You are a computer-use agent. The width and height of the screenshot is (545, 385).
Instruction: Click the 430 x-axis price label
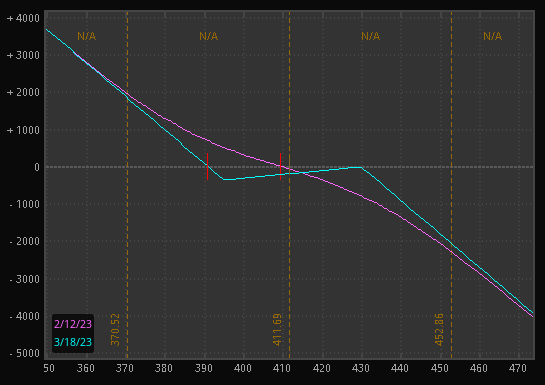[360, 368]
